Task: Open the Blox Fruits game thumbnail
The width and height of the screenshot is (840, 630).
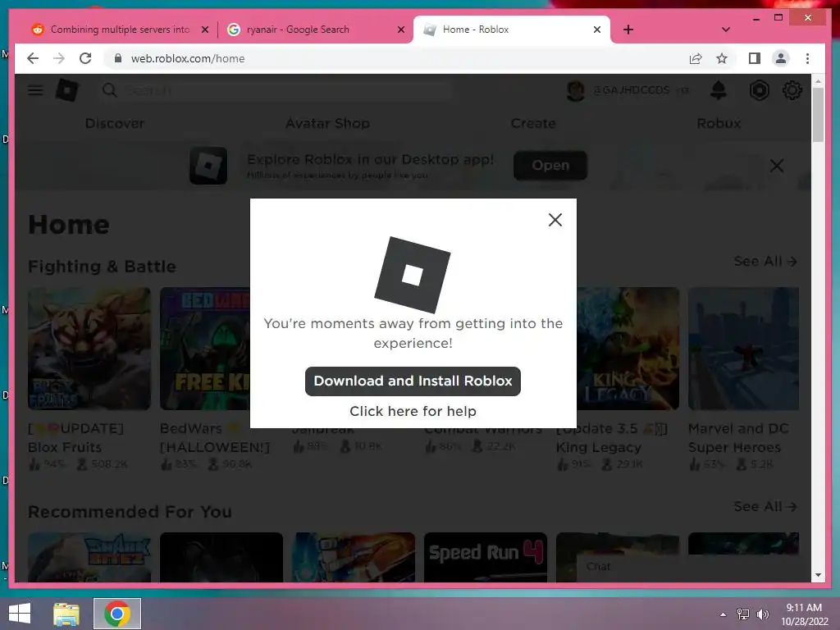Action: 89,349
